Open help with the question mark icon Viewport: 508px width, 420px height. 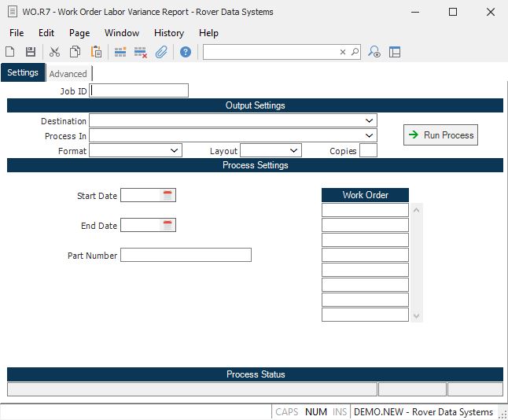tap(186, 52)
